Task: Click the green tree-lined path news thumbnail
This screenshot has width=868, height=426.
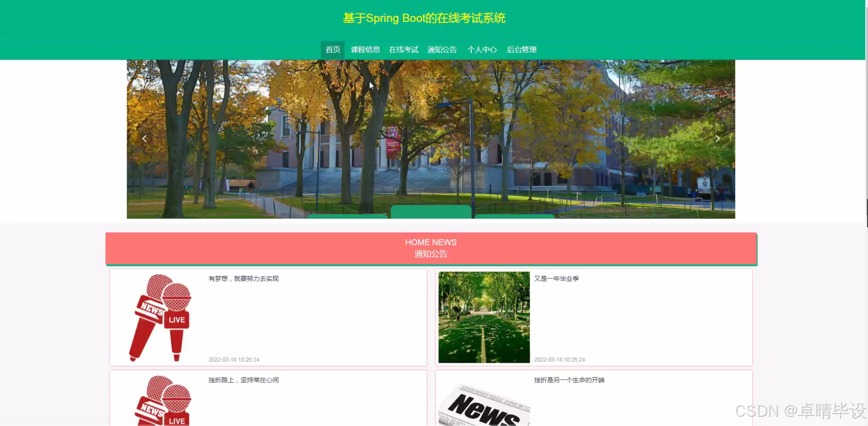Action: (484, 316)
